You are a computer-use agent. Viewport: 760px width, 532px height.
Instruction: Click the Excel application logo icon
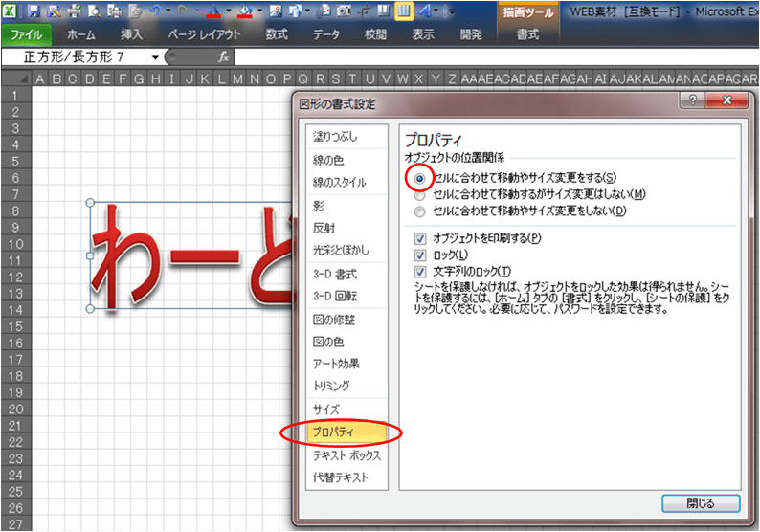point(10,11)
